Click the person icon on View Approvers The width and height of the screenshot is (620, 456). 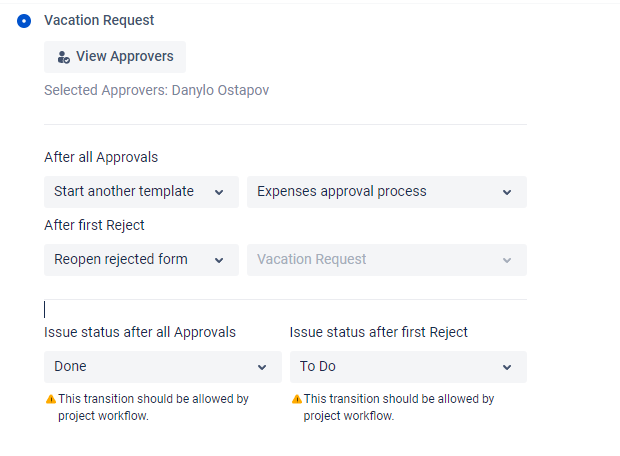[x=64, y=57]
